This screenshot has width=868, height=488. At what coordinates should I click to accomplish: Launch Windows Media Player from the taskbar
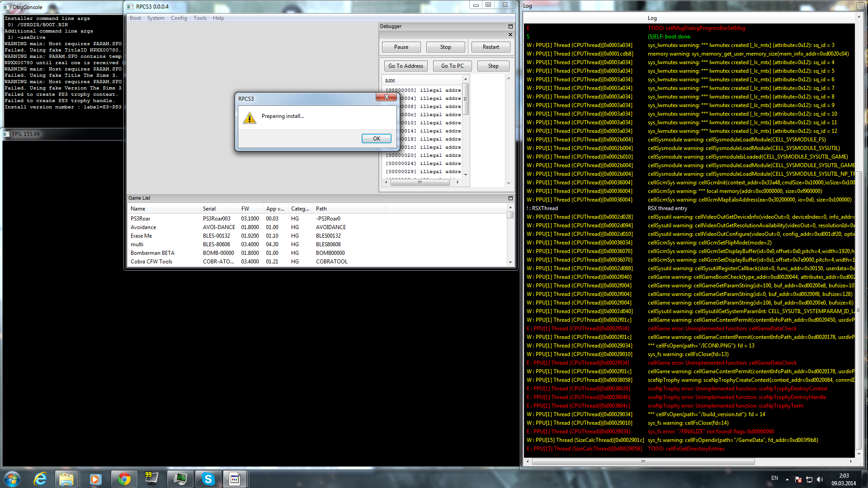95,479
